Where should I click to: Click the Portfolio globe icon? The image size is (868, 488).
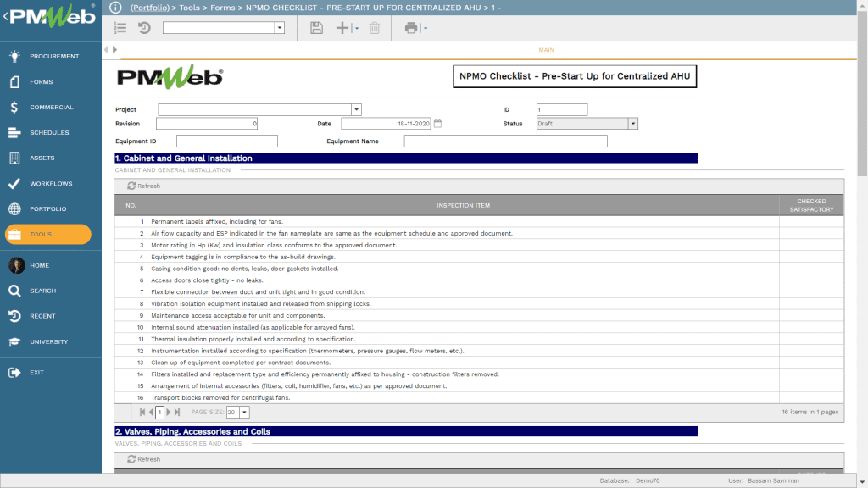(14, 209)
